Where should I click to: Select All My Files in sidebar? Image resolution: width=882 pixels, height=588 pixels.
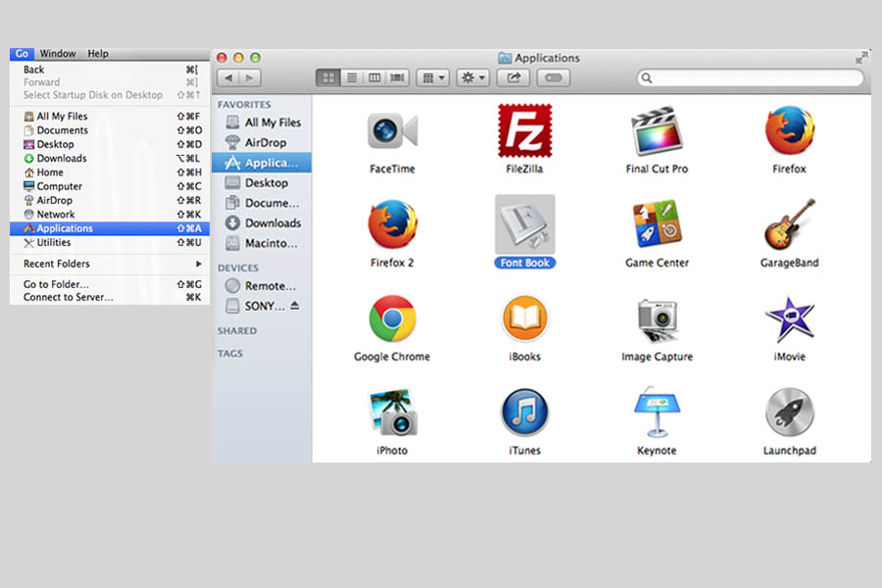pyautogui.click(x=262, y=122)
